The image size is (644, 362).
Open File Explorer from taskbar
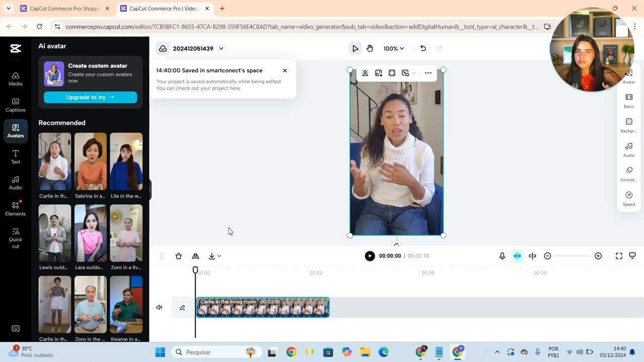[365, 352]
